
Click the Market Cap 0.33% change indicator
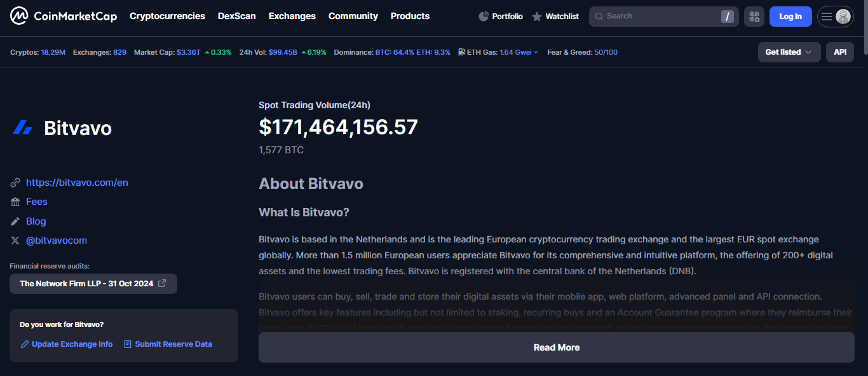[218, 52]
